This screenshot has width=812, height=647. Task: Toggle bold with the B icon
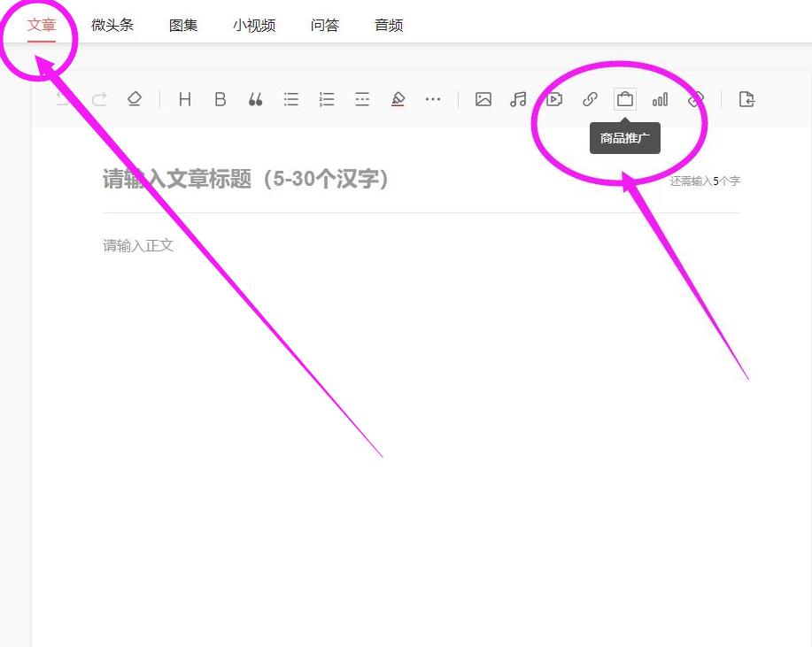pos(220,99)
